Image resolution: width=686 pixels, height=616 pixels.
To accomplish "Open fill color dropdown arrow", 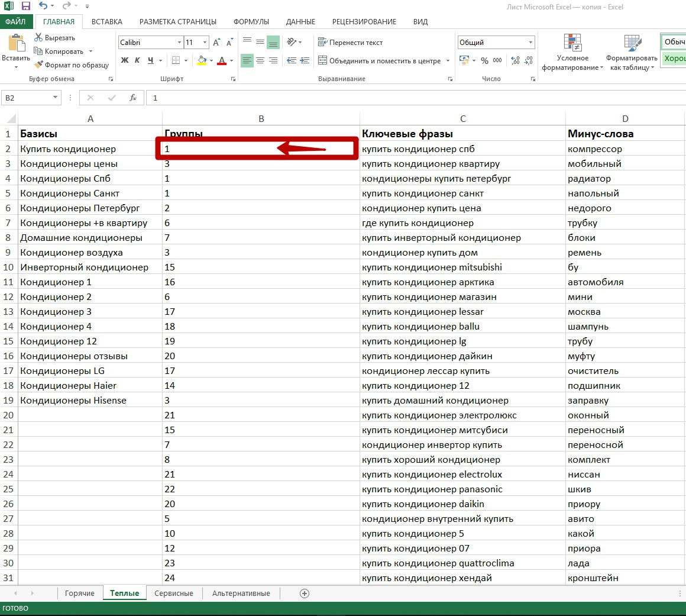I will (x=211, y=60).
